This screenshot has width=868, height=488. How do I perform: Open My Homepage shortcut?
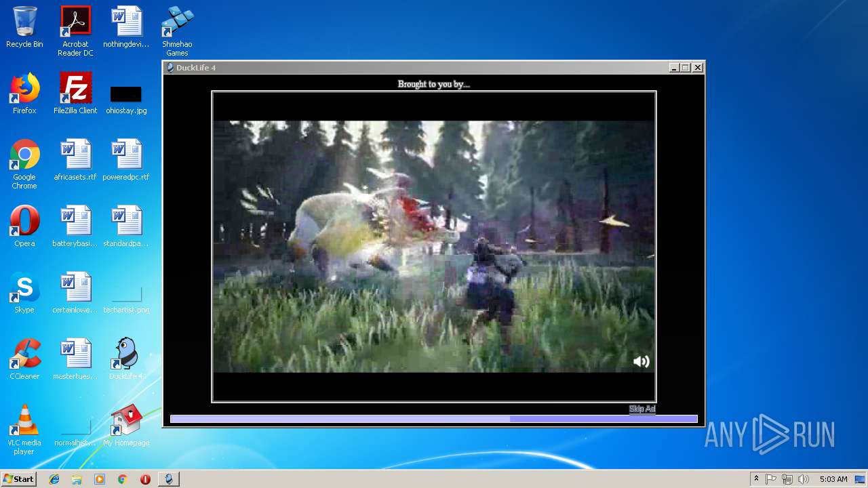[x=126, y=426]
